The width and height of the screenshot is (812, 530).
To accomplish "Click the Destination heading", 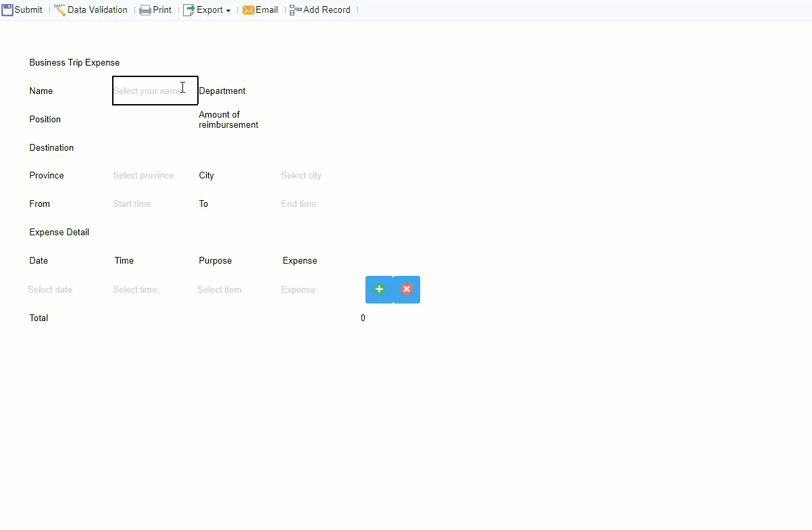I will click(51, 148).
